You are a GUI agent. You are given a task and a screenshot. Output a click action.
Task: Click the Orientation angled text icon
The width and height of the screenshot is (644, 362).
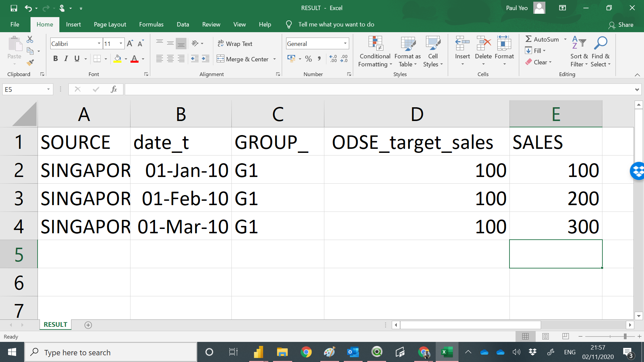pos(195,44)
